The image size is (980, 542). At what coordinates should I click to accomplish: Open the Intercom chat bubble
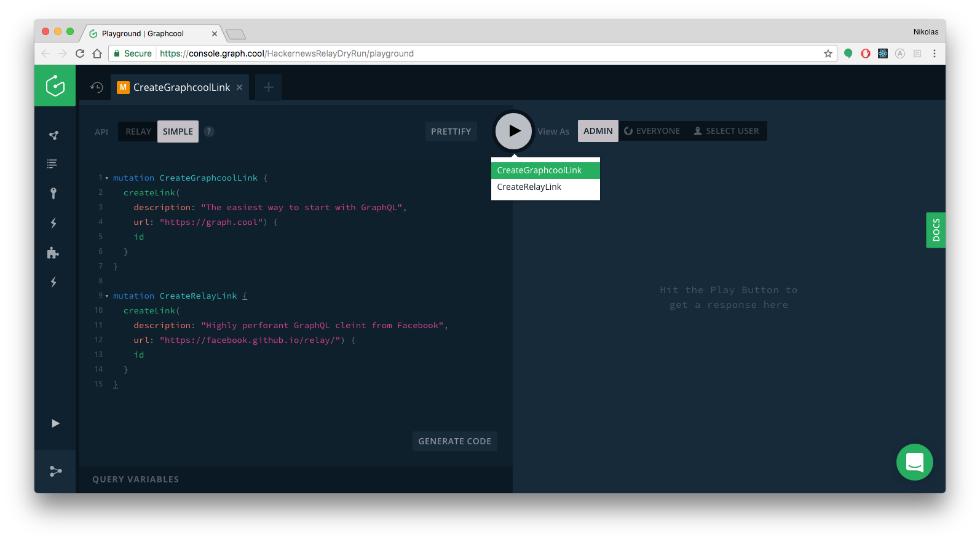click(915, 462)
